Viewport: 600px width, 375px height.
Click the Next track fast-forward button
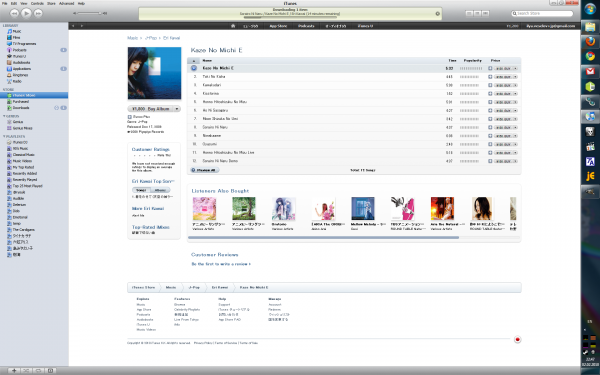point(38,13)
